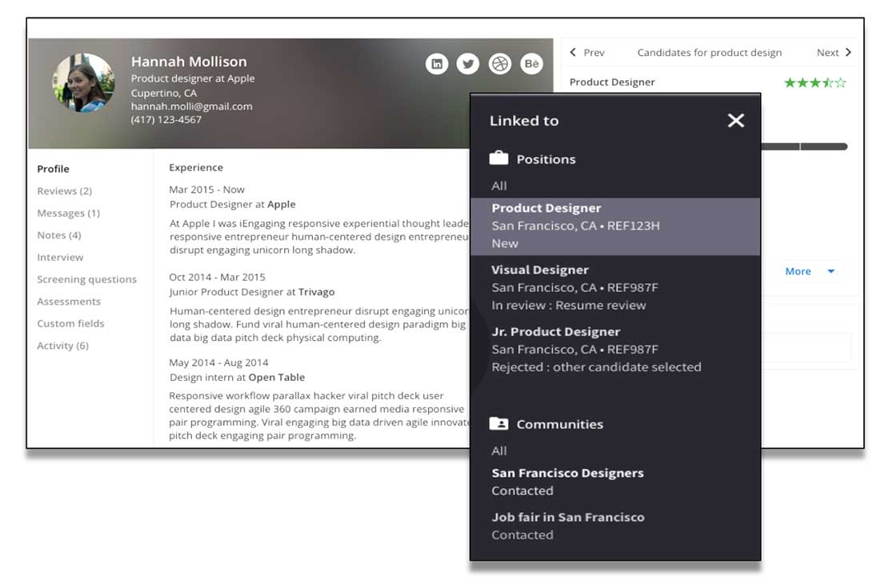Open the Notes (4) section
This screenshot has height=588, width=893.
(59, 235)
